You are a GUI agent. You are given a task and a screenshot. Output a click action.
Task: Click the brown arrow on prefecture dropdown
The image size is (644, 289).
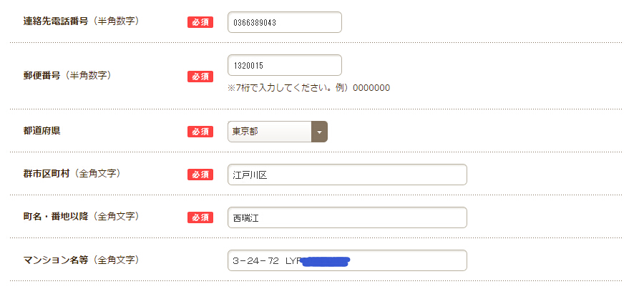[319, 132]
